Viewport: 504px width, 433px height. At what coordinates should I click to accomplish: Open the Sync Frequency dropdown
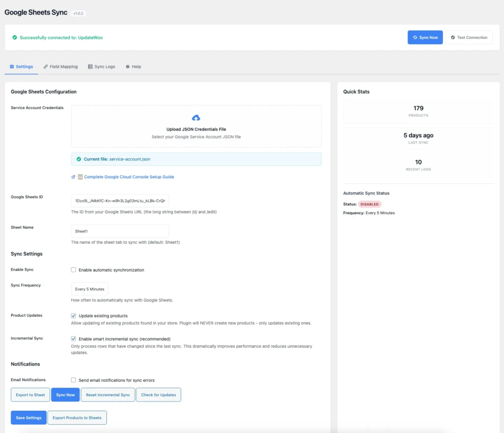(90, 289)
